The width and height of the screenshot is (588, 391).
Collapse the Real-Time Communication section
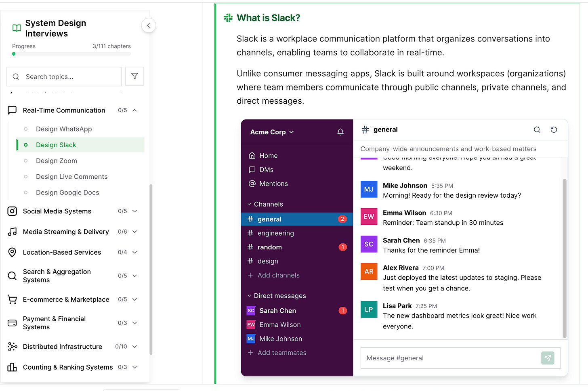[135, 110]
